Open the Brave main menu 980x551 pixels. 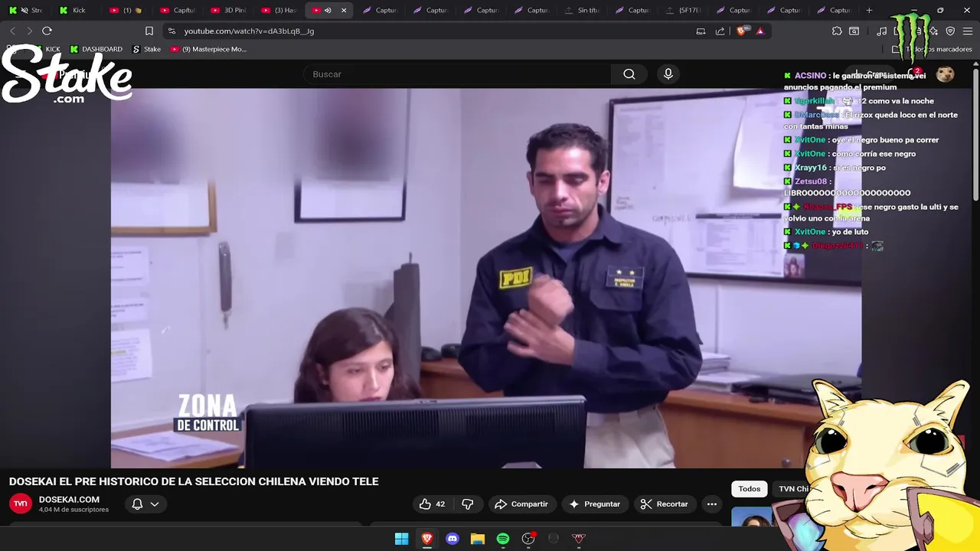968,31
